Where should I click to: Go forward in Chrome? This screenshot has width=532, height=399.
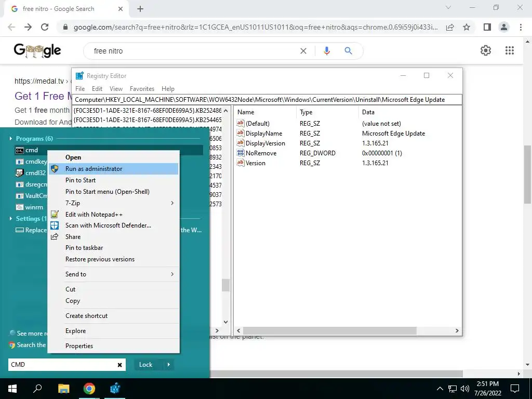pos(28,27)
